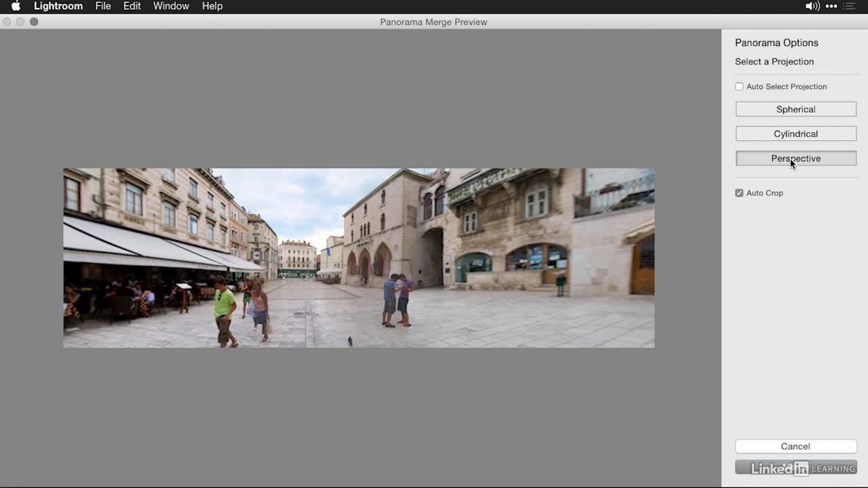Image resolution: width=868 pixels, height=488 pixels.
Task: Open Notification Center list icon
Action: (851, 6)
